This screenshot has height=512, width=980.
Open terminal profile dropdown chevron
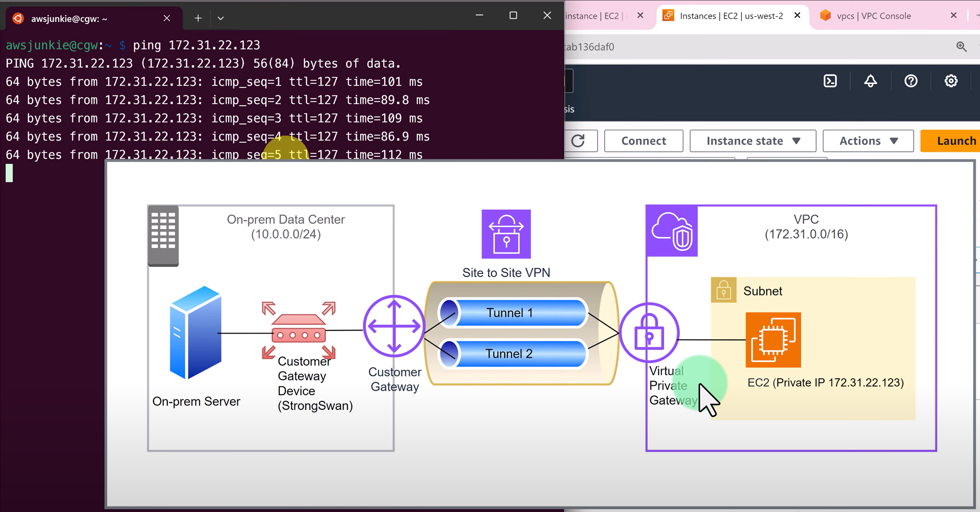[221, 18]
